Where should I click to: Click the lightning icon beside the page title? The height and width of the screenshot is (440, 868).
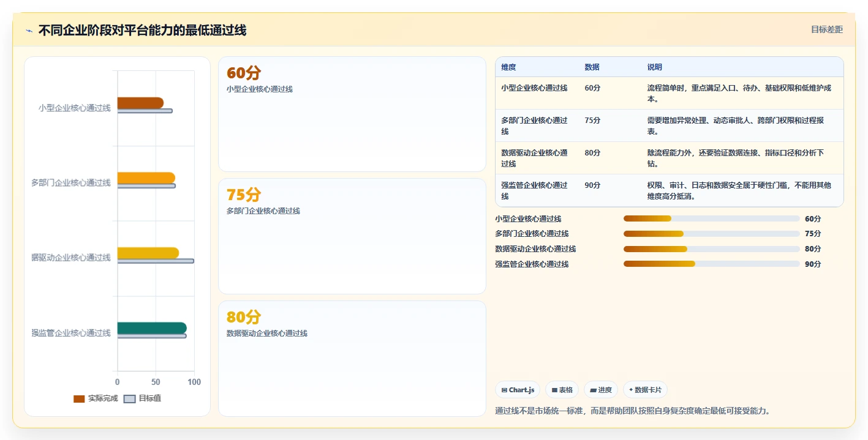29,30
